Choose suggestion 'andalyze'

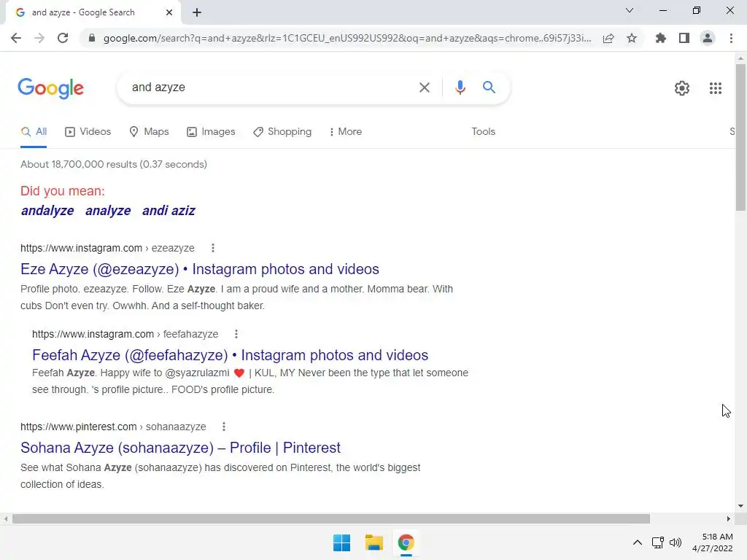47,211
